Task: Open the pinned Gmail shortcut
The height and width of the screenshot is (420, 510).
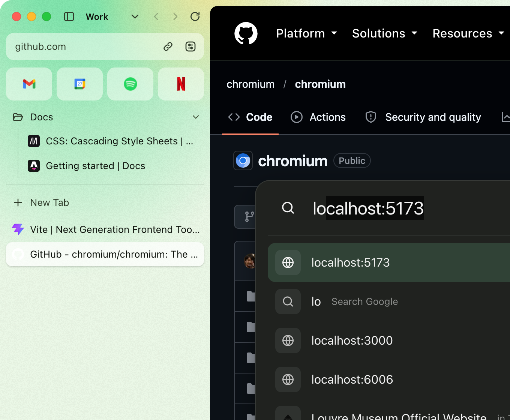Action: [29, 84]
